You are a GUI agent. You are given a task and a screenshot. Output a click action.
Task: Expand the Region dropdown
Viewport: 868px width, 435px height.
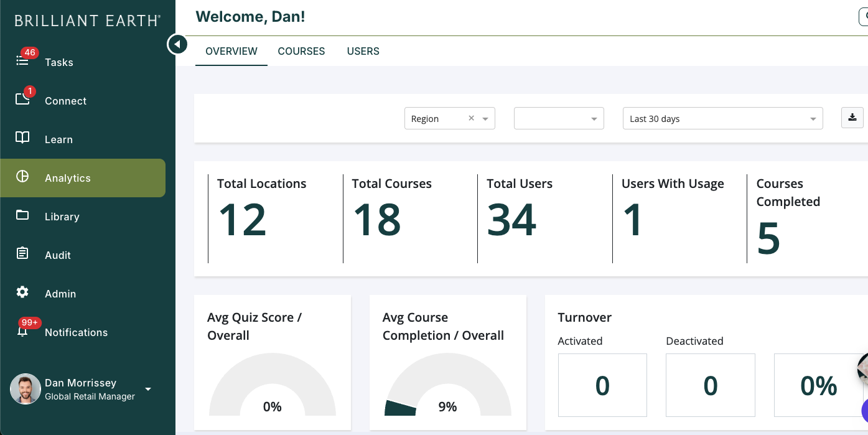(485, 119)
